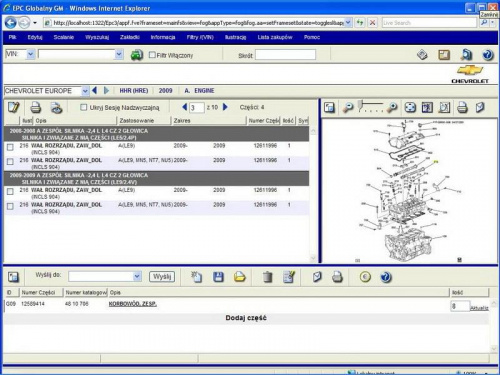The height and width of the screenshot is (375, 500).
Task: Open the Wyszukaj menu
Action: [x=97, y=37]
